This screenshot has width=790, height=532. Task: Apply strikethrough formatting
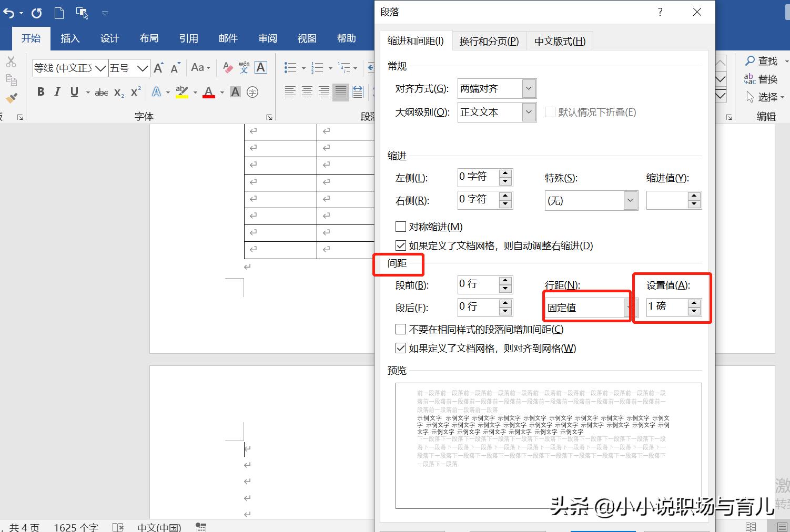click(x=100, y=92)
